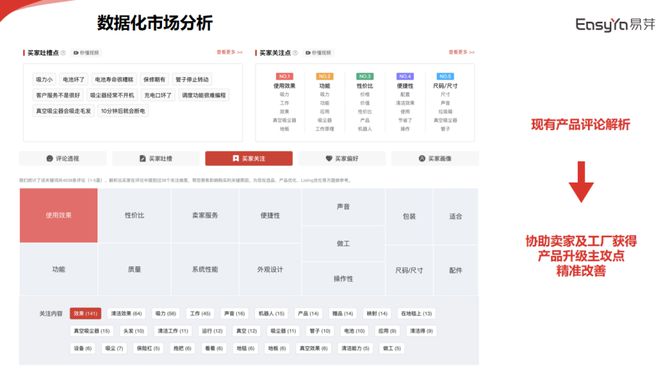Click the 评论透视 chat bubble icon

(50, 158)
